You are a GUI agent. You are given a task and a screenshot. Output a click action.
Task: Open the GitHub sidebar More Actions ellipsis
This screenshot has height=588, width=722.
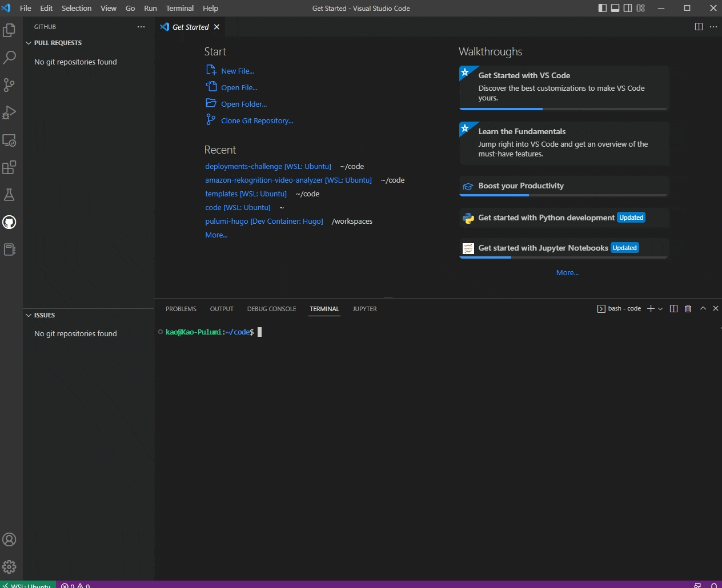tap(141, 27)
